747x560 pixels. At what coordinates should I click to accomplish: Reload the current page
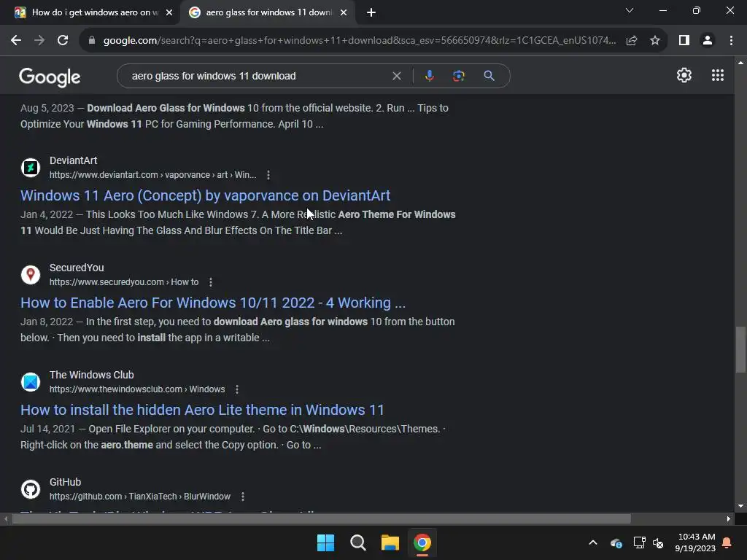click(63, 41)
